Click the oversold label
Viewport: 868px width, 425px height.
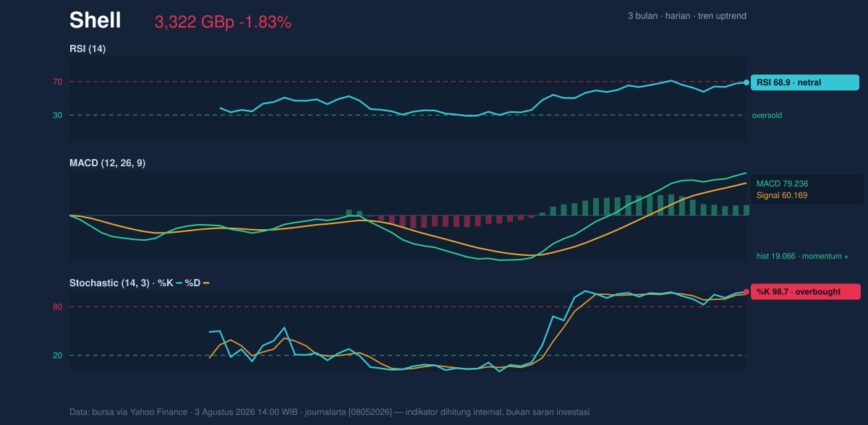767,115
